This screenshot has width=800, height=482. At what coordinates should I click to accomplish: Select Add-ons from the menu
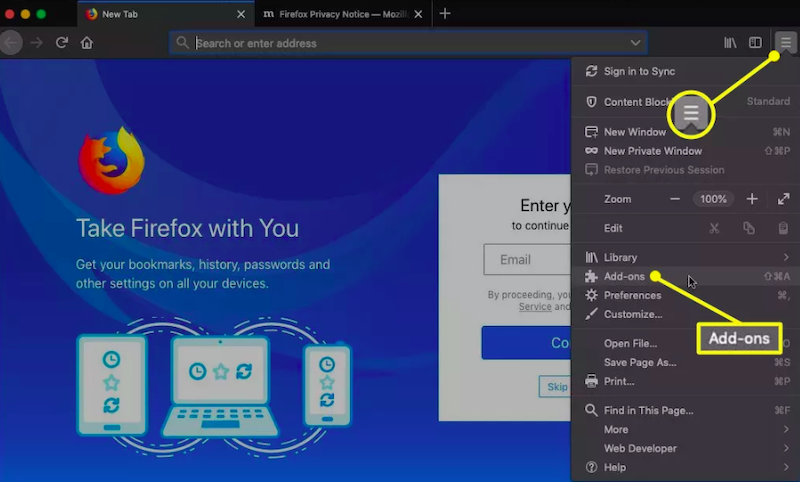pyautogui.click(x=624, y=276)
